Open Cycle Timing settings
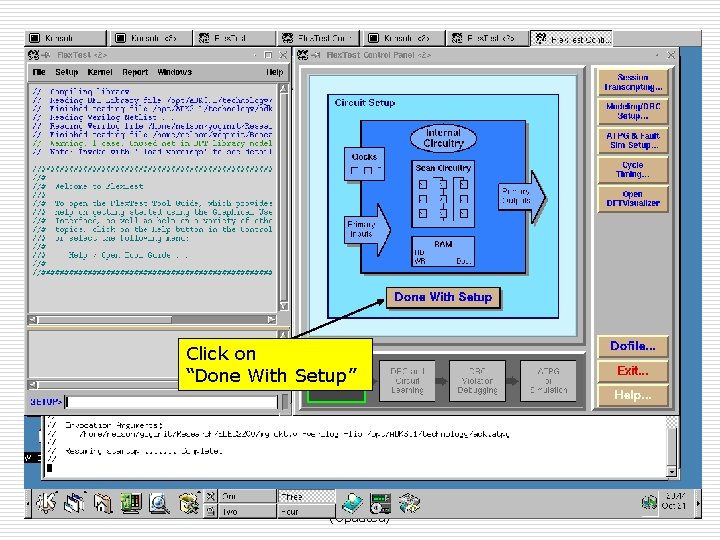This screenshot has height=540, width=720. pos(633,169)
